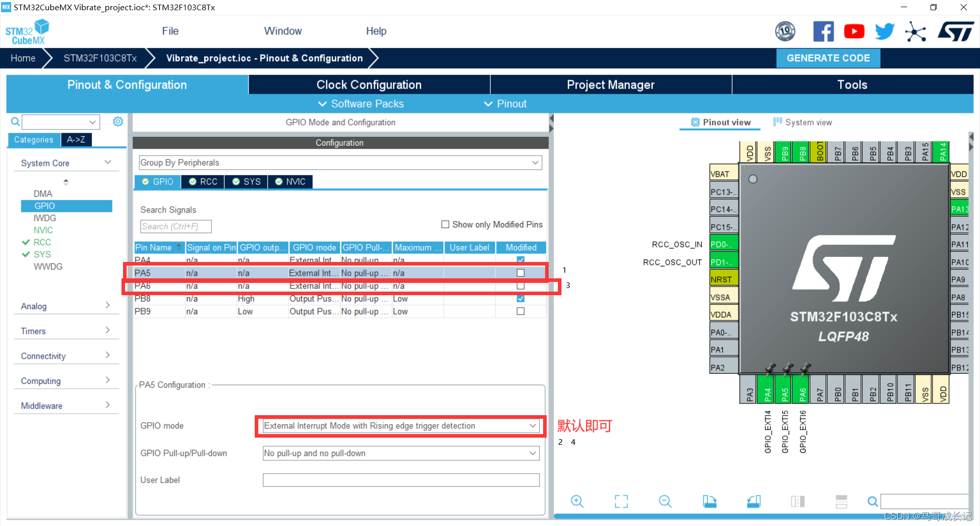The image size is (980, 526).
Task: Switch to Project Manager tab
Action: click(610, 85)
